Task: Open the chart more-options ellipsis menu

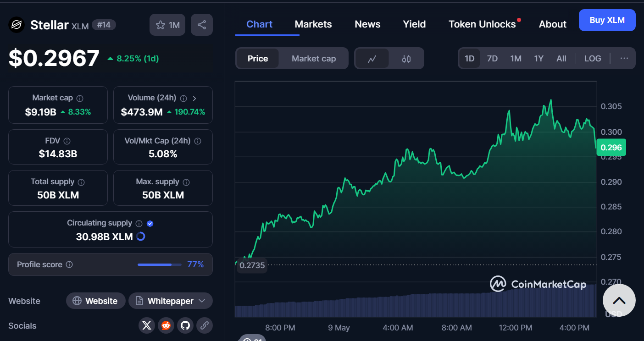Action: [624, 59]
